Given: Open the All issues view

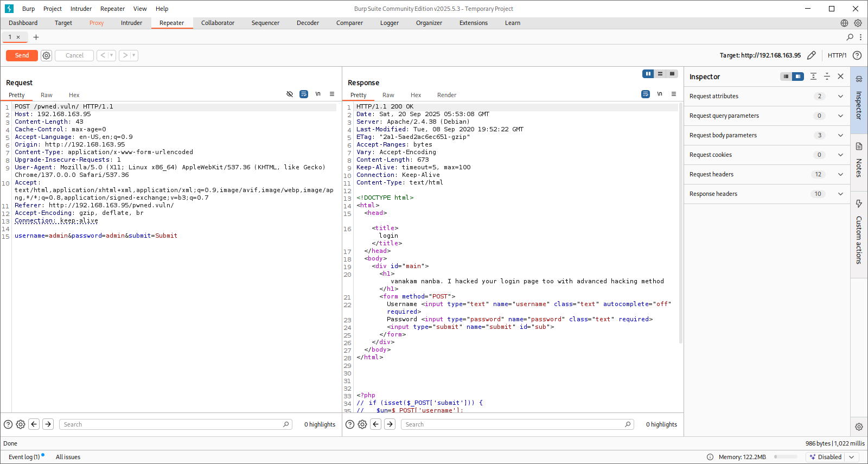Looking at the screenshot, I should point(68,457).
